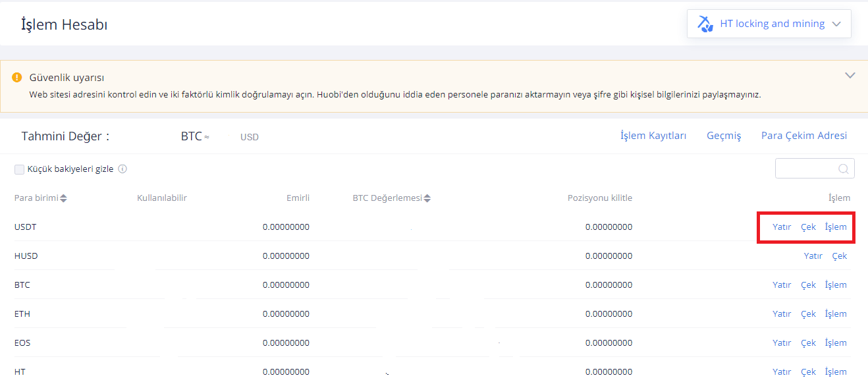Click the USD estimated value label
The image size is (868, 384).
250,137
